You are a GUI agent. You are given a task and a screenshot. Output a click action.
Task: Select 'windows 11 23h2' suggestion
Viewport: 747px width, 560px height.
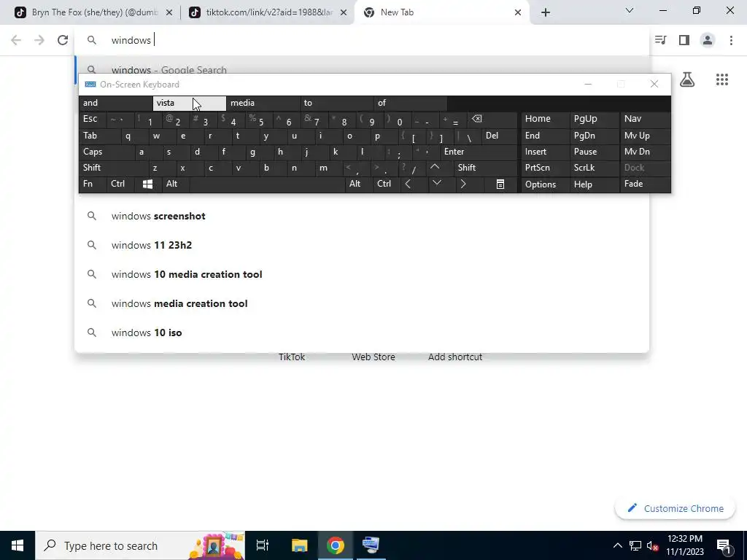(362, 245)
